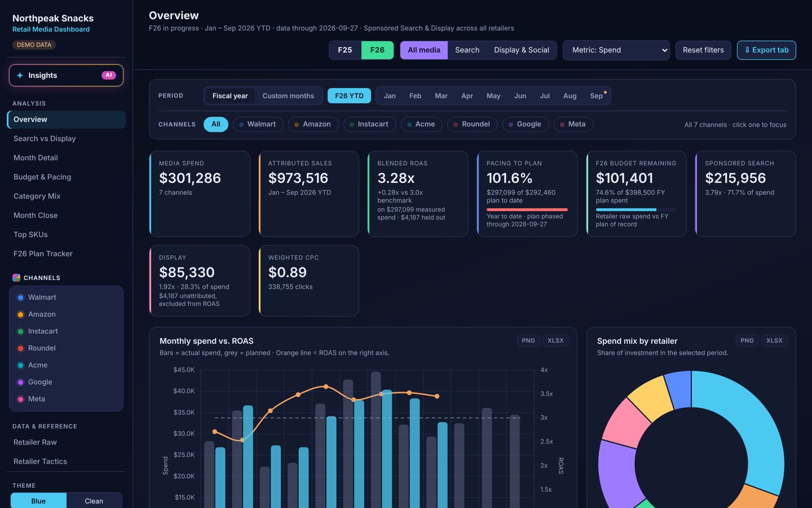Export Monthly spend chart as XLSX
812x508 pixels.
point(555,341)
